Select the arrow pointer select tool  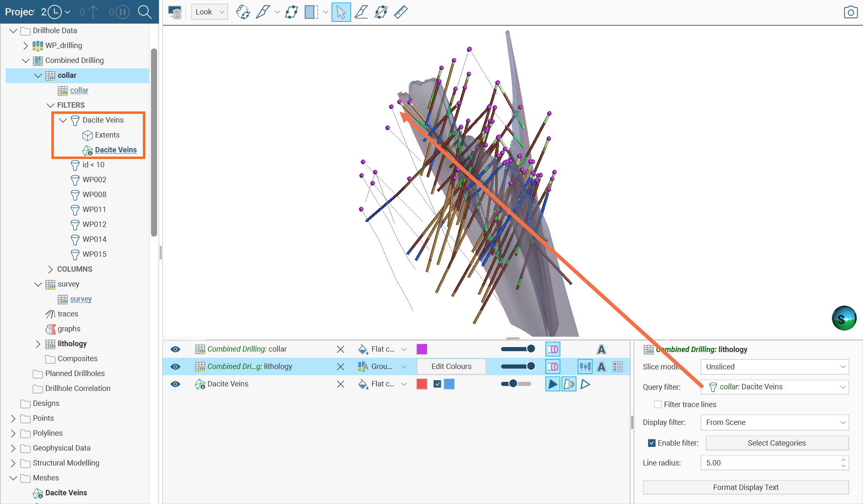pos(341,12)
